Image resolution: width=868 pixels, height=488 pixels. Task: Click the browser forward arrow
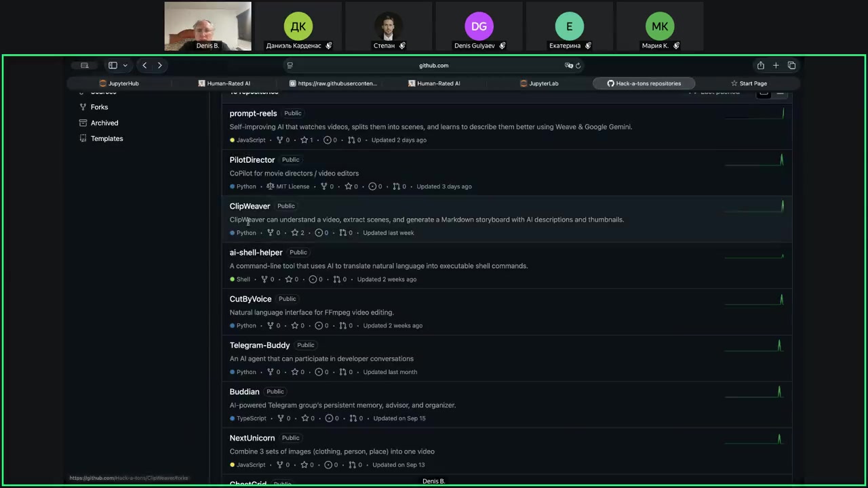coord(160,66)
